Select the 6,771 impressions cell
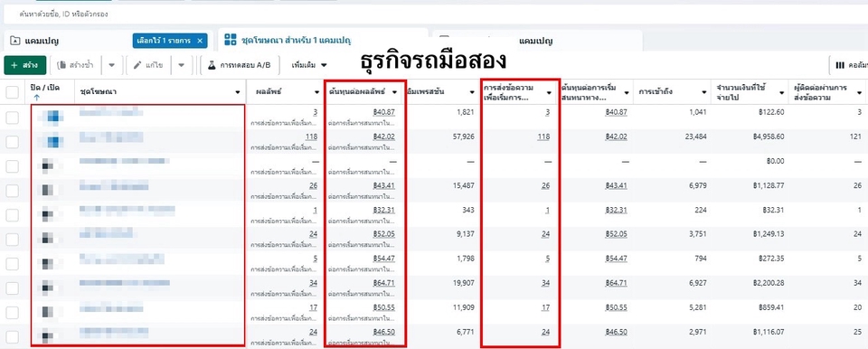The image size is (868, 349). 466,332
